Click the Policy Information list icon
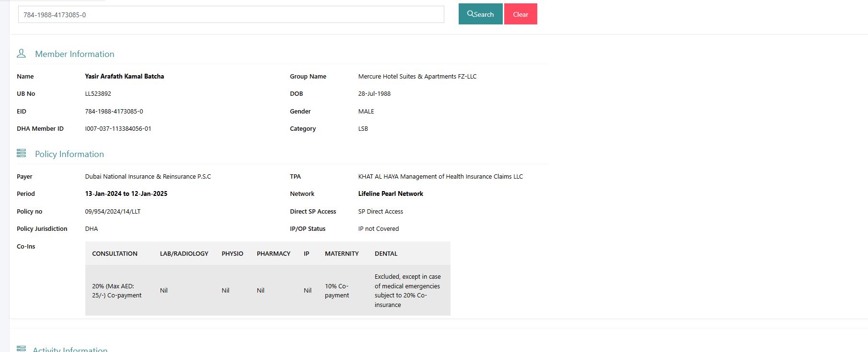Screen dimensions: 868x352 (x=21, y=153)
